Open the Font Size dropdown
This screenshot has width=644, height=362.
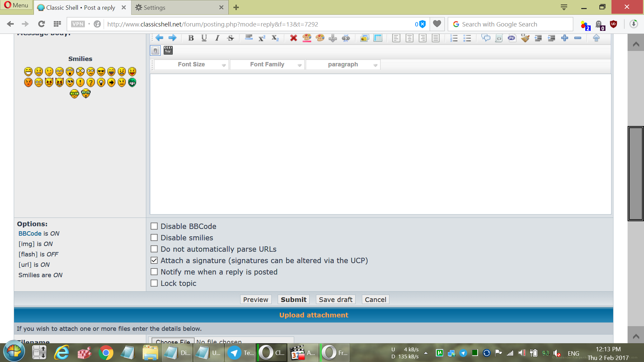(x=192, y=65)
